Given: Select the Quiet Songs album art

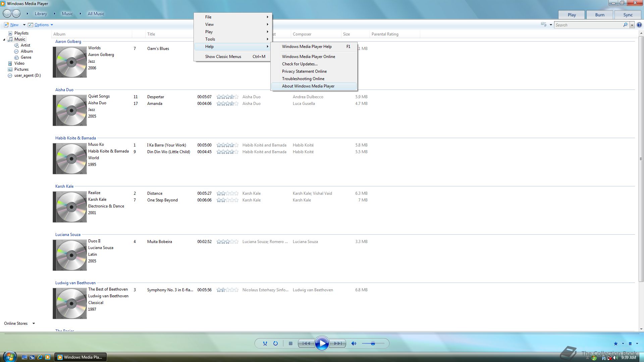Looking at the screenshot, I should (70, 111).
